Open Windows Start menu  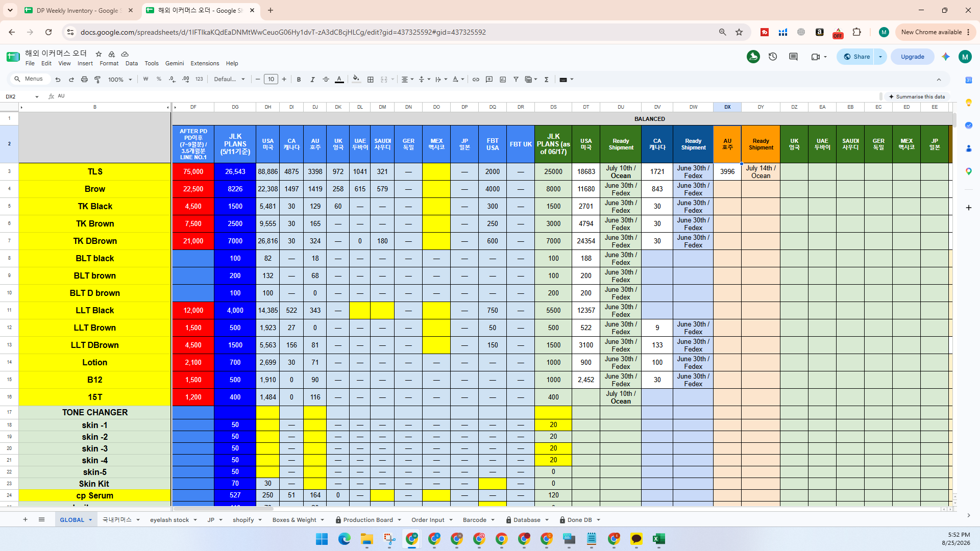[322, 539]
